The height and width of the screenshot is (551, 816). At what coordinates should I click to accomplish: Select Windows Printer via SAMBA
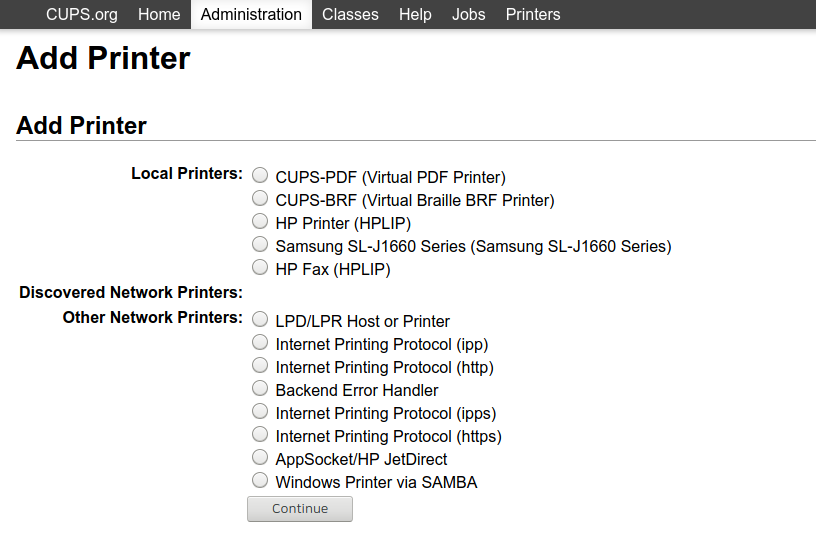point(260,481)
